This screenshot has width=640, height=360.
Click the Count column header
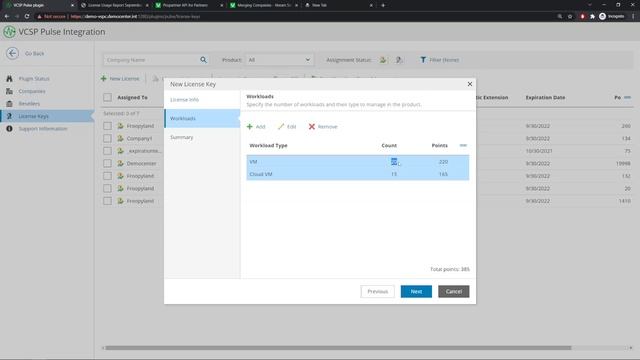pos(389,145)
